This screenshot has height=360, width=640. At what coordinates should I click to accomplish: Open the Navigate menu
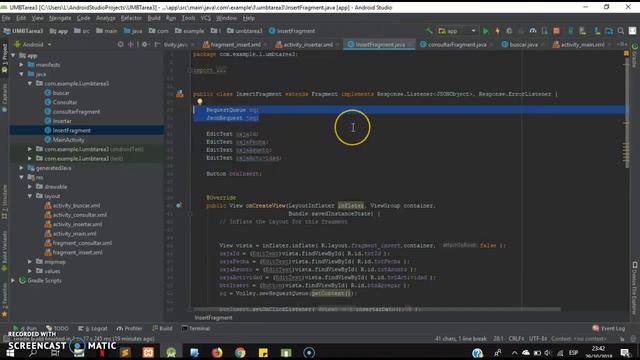60,18
